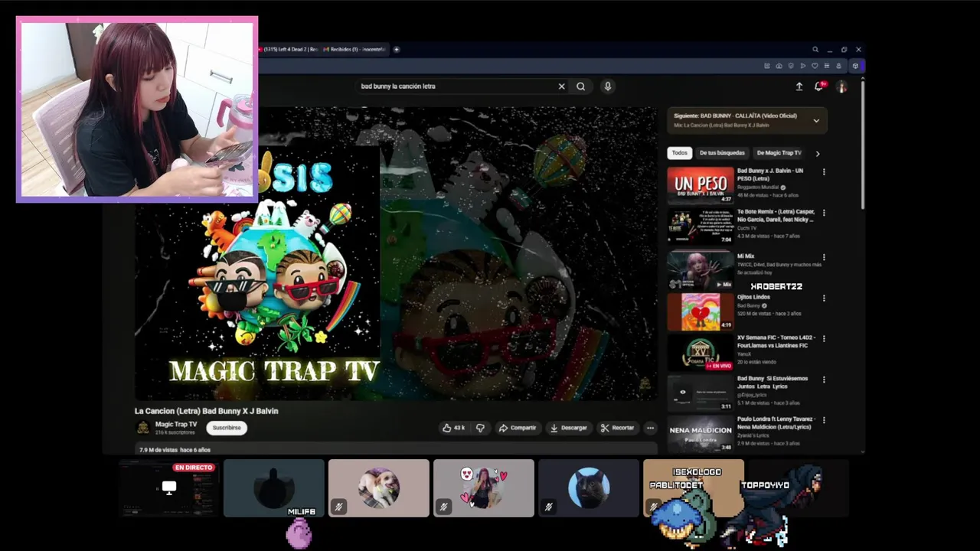Toggle mute icon on heart-girl avatar tile

(x=443, y=507)
